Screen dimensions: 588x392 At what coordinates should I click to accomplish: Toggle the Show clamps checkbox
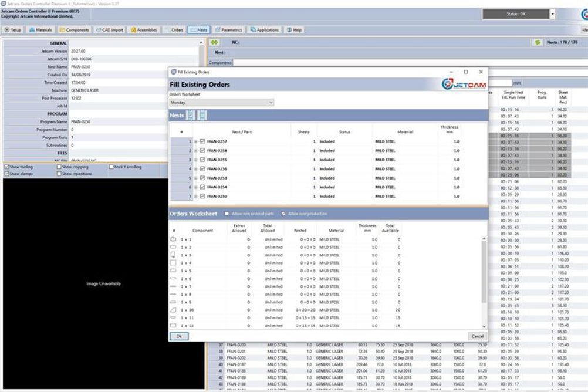[6, 174]
